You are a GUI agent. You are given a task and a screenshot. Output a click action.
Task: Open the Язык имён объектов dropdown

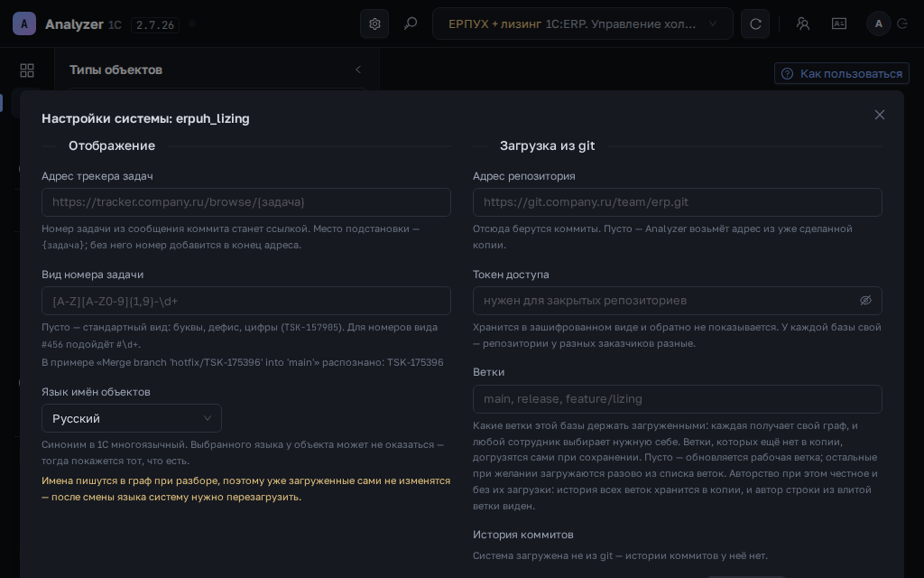[x=132, y=418]
